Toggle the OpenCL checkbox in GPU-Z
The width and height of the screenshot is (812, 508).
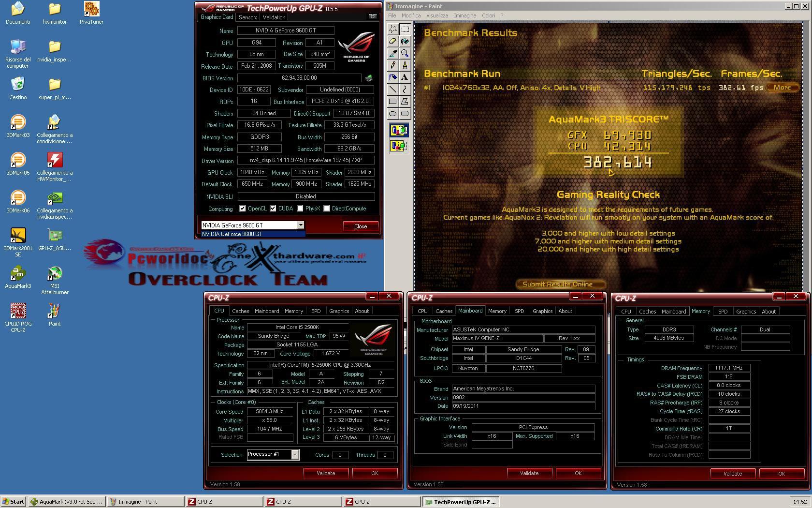(243, 209)
